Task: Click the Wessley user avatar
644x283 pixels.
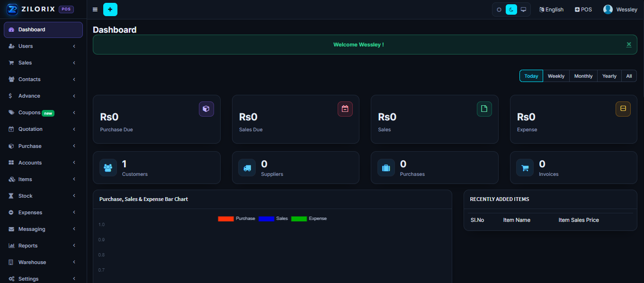Action: click(x=608, y=9)
